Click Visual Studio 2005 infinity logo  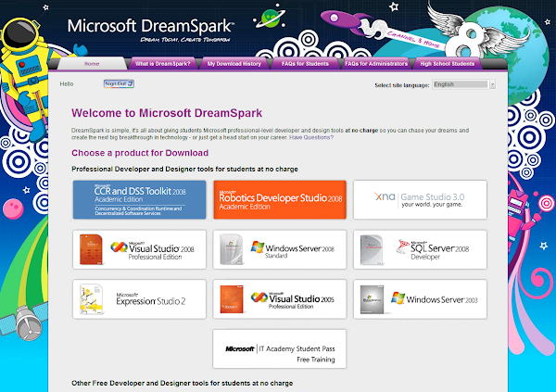(259, 297)
